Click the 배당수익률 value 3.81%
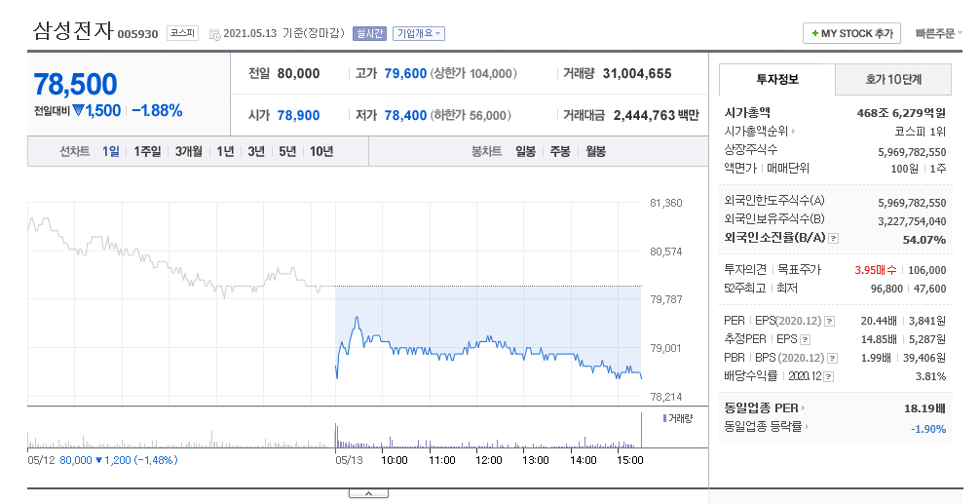The width and height of the screenshot is (980, 504). [930, 376]
